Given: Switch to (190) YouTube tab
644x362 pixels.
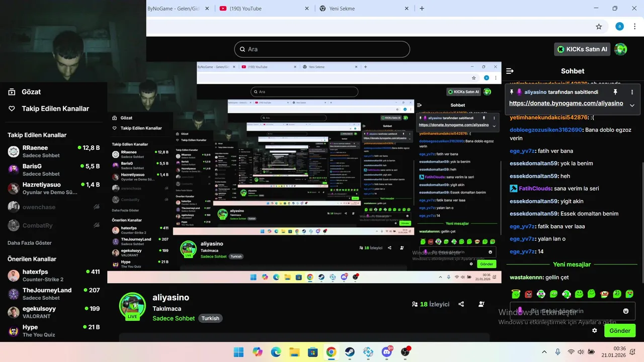Looking at the screenshot, I should 265,8.
